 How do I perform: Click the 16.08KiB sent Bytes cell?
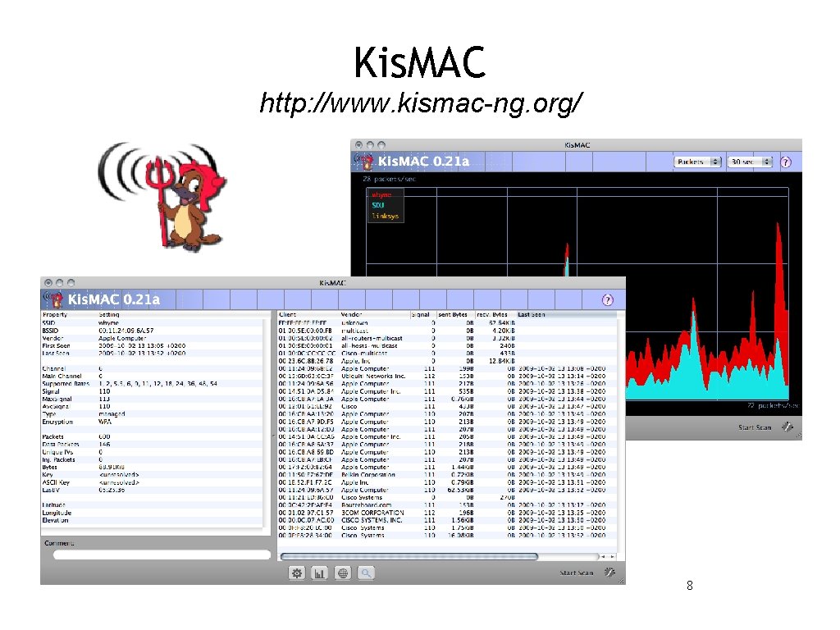(x=460, y=535)
